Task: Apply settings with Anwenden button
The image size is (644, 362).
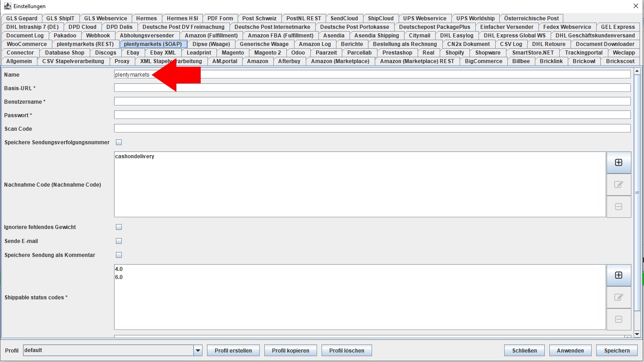Action: click(x=570, y=350)
